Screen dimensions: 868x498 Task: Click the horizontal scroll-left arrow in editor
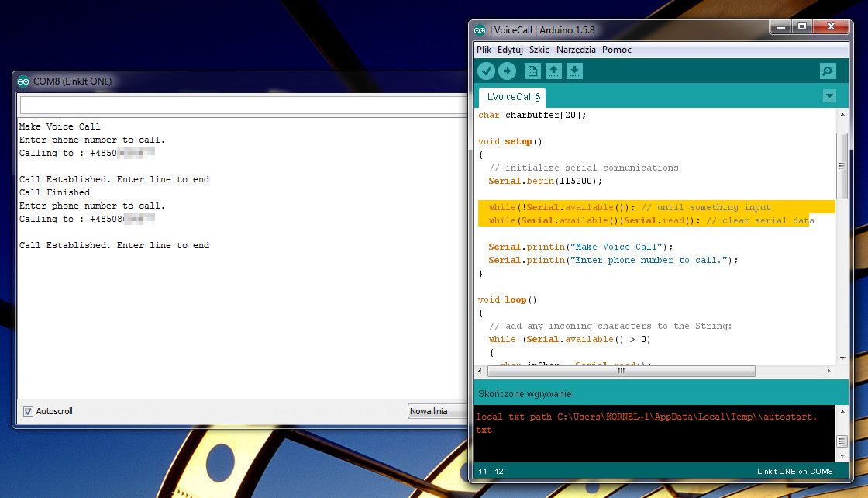[480, 371]
